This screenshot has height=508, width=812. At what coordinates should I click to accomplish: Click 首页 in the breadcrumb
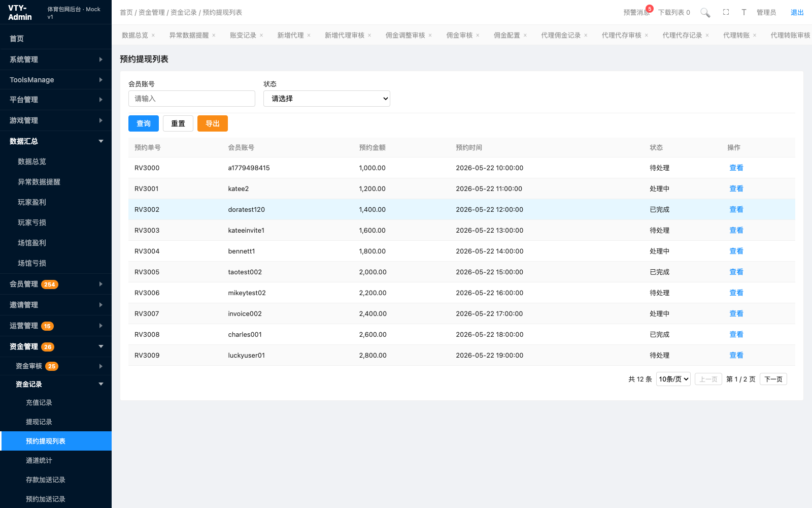[x=126, y=13]
